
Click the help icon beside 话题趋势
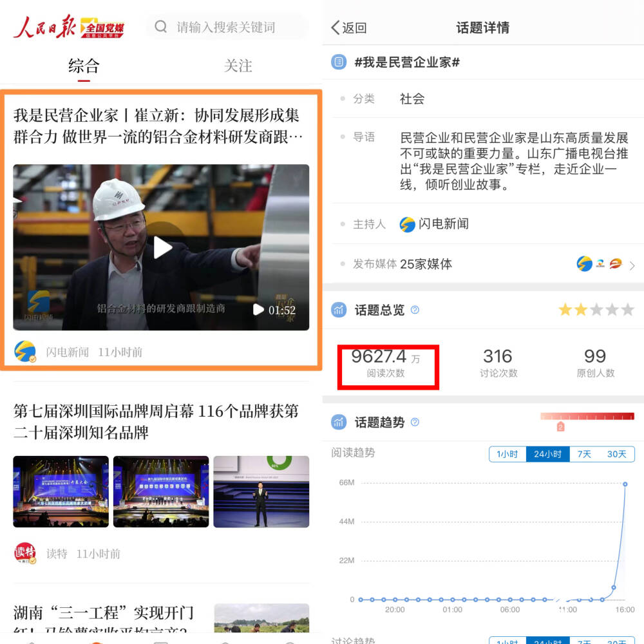(415, 422)
